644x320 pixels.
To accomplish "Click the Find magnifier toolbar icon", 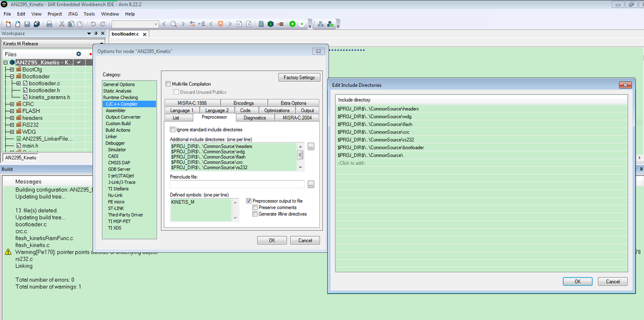I will pos(174,25).
